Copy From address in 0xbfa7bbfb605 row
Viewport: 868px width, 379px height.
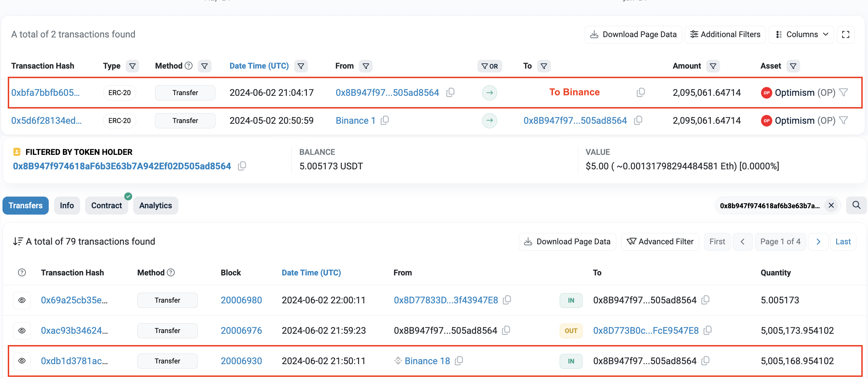tap(450, 92)
